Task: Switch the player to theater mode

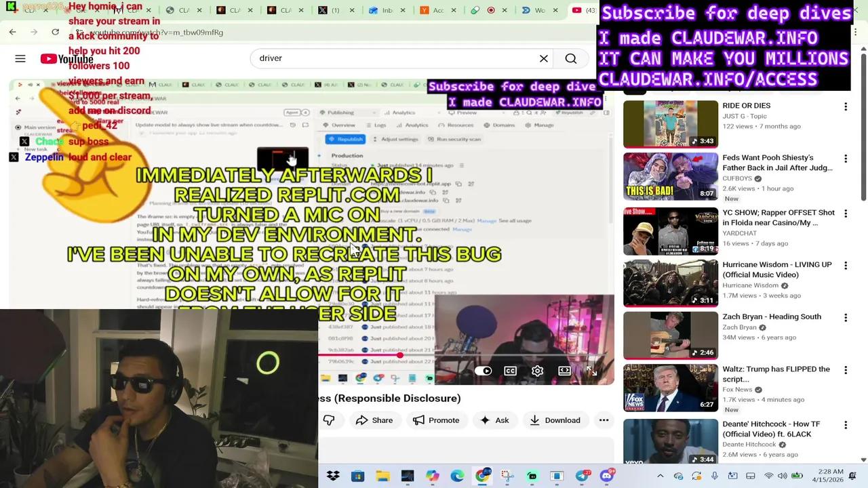Action: point(564,371)
